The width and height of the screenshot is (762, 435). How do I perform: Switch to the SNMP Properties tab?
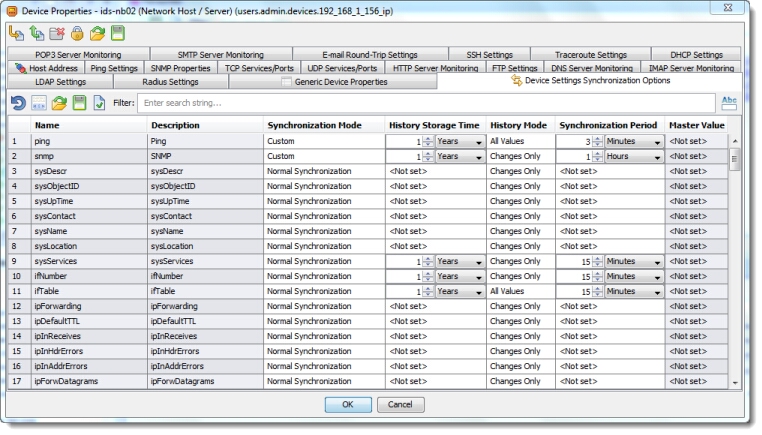pyautogui.click(x=180, y=68)
